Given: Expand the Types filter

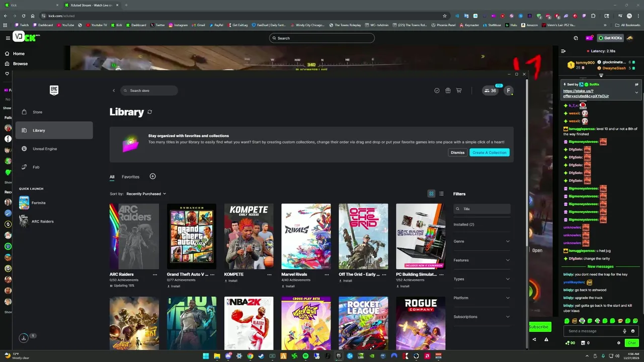Looking at the screenshot, I should tap(481, 279).
